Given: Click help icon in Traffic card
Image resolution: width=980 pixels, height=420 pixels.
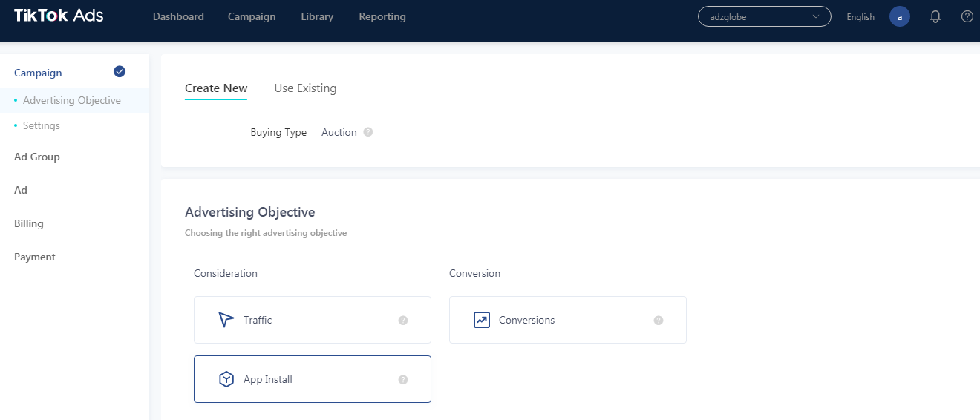Looking at the screenshot, I should 403,321.
